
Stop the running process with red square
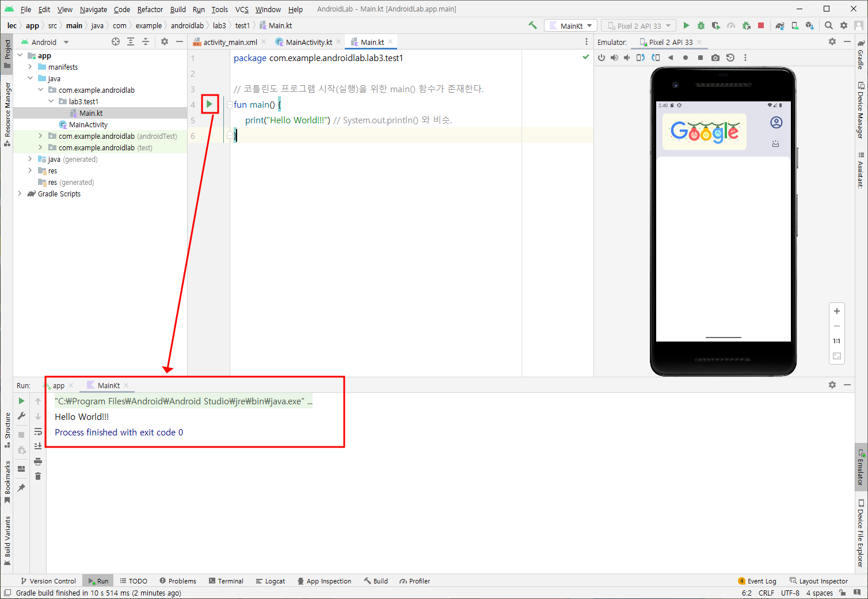[x=761, y=25]
